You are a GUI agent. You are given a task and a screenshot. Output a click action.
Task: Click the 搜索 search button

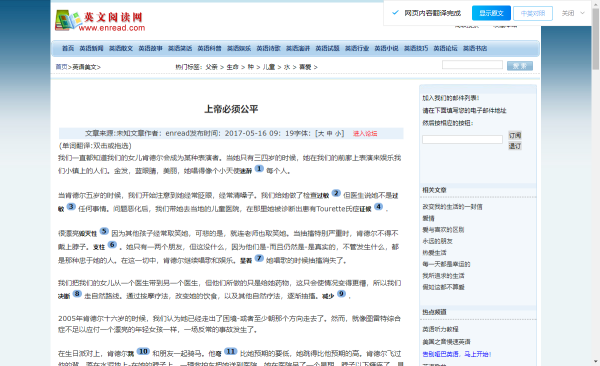click(x=520, y=66)
